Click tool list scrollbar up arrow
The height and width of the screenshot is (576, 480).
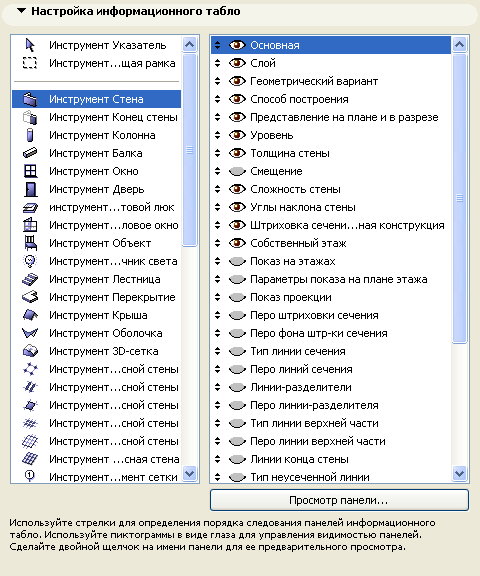coord(190,45)
